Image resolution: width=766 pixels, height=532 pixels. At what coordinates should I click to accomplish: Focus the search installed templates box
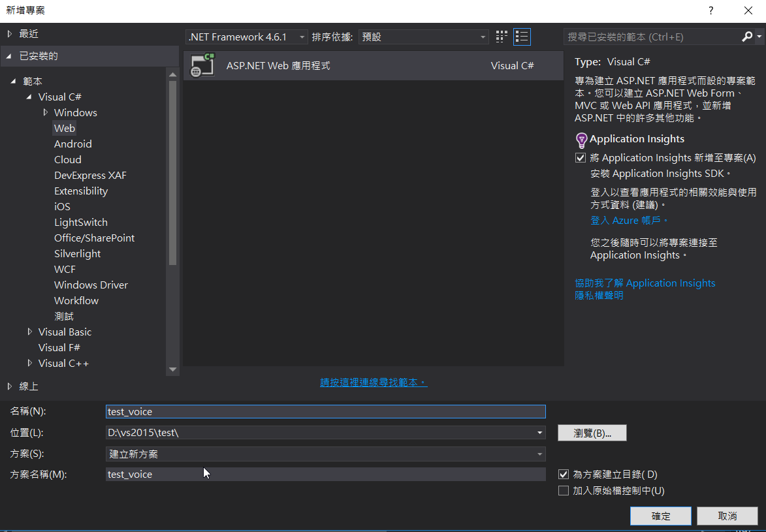tap(652, 37)
